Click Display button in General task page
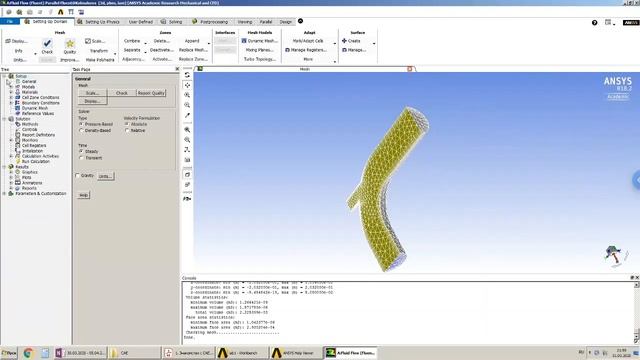 point(93,101)
